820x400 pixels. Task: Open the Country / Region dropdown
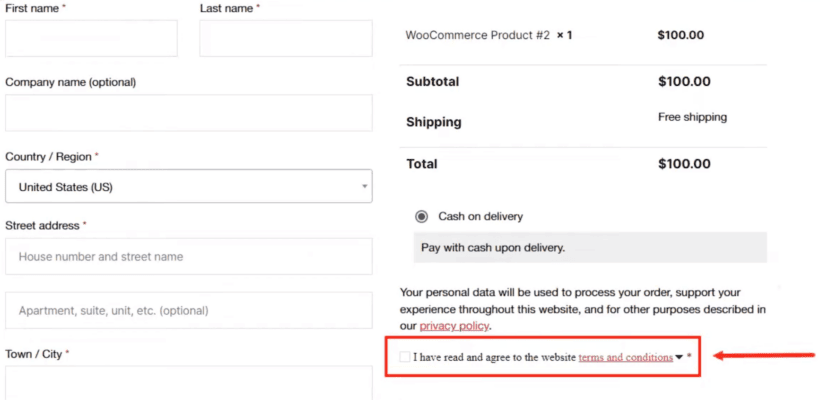click(189, 186)
